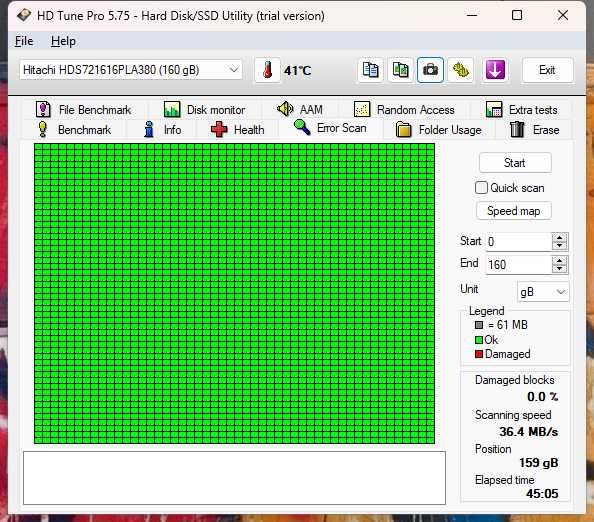Image resolution: width=594 pixels, height=522 pixels.
Task: Open options with the yellow tools icon
Action: click(460, 70)
